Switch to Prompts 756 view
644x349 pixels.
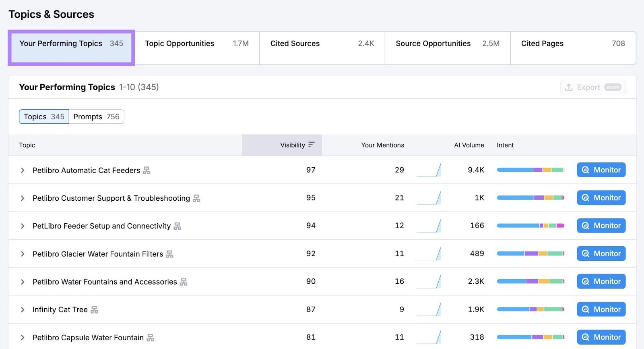(x=96, y=117)
